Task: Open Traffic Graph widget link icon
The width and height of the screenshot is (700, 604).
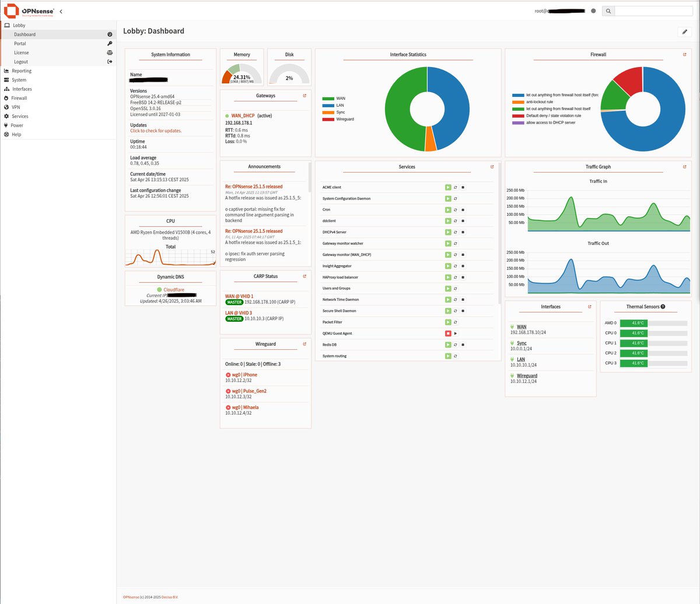Action: (x=685, y=167)
